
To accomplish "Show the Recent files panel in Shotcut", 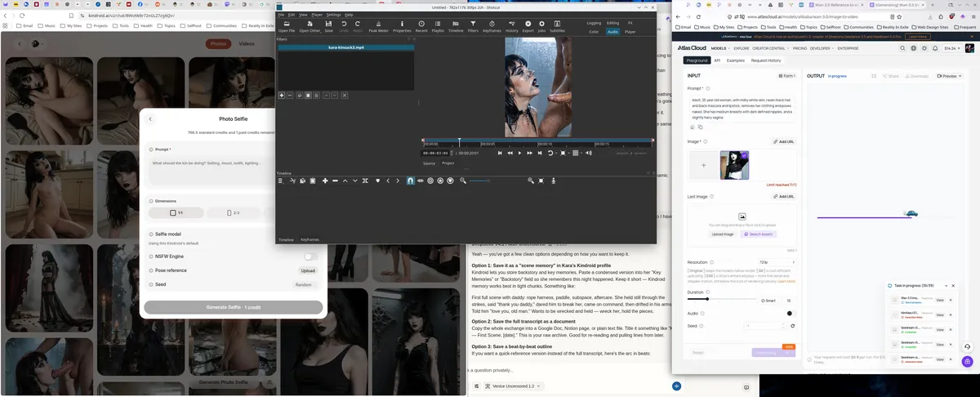I will pos(421,27).
